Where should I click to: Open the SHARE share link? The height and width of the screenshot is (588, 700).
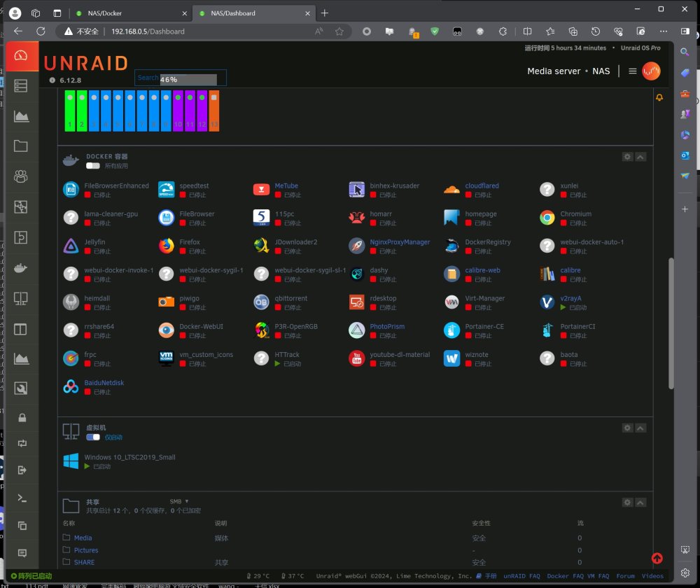click(84, 562)
